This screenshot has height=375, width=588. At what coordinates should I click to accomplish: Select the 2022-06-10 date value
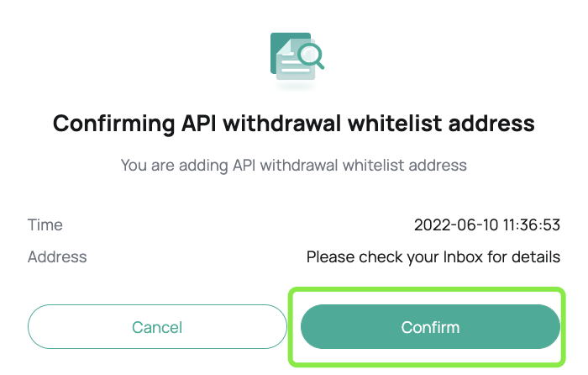(x=456, y=225)
